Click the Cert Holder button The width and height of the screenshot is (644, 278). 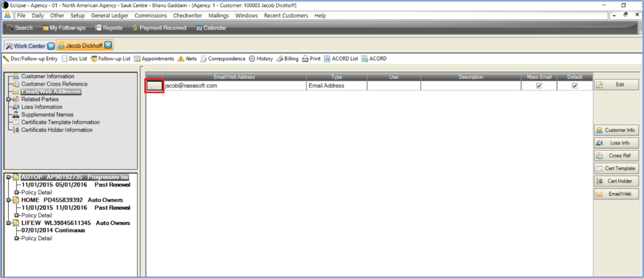[x=616, y=181]
